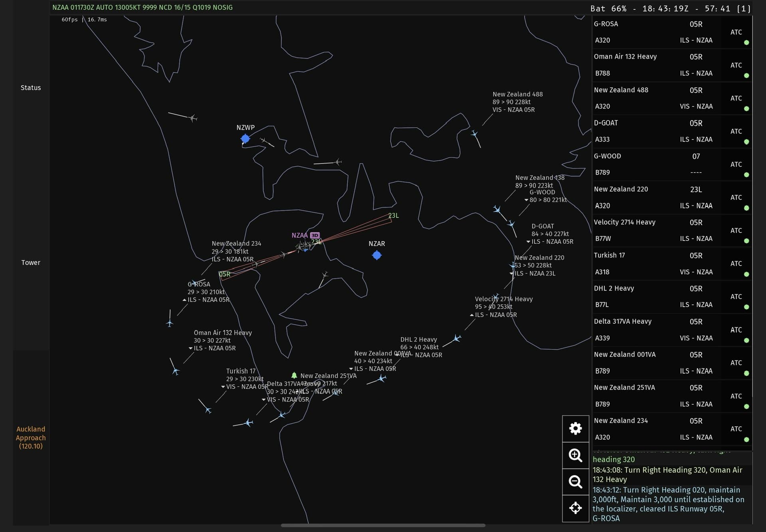Click the NZWP airport blue marker

tap(245, 138)
